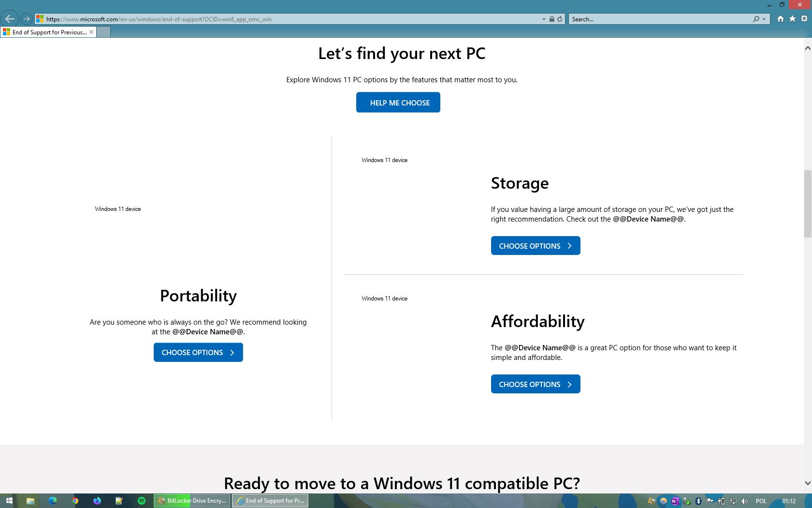The image size is (812, 508).
Task: Minimize the Internet Explorer window
Action: (x=769, y=4)
